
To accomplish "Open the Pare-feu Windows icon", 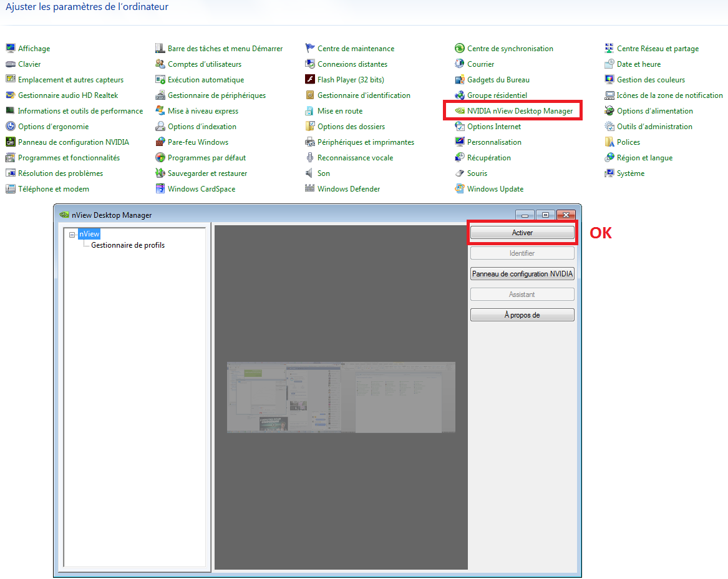I will pyautogui.click(x=160, y=142).
